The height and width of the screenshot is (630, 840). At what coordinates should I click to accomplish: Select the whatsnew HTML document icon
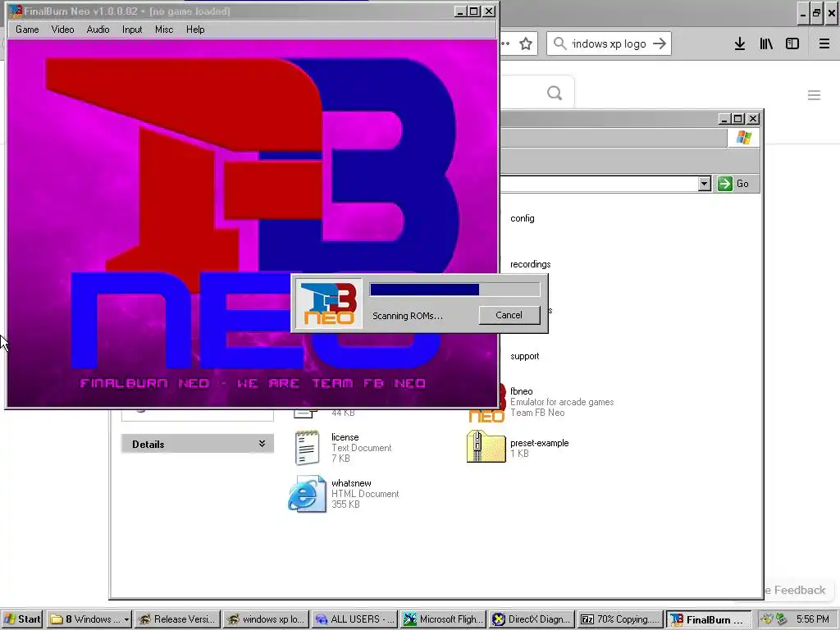tap(307, 493)
